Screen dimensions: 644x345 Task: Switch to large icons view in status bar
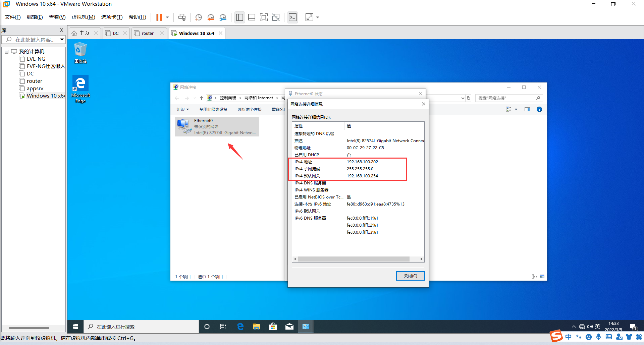pos(542,277)
